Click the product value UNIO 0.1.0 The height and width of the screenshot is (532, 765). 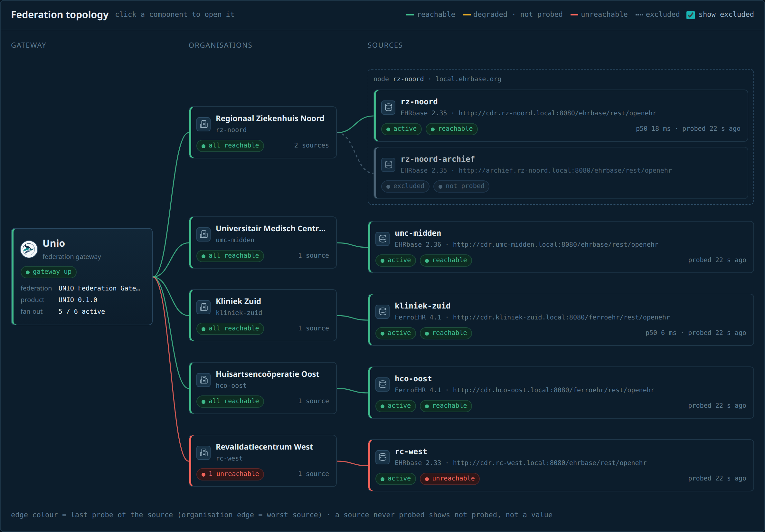pyautogui.click(x=78, y=300)
